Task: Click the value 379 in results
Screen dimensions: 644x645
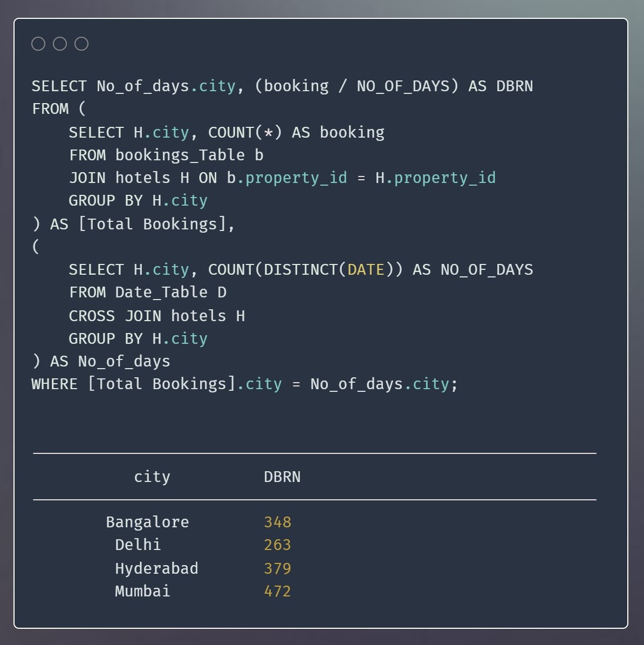Action: (277, 568)
